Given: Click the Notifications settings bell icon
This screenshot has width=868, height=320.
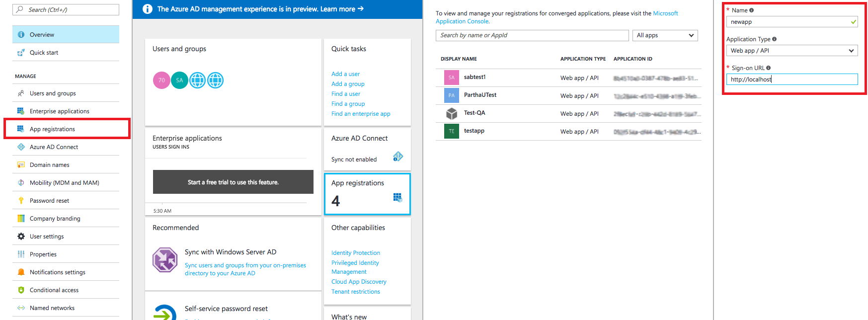Looking at the screenshot, I should [x=21, y=272].
